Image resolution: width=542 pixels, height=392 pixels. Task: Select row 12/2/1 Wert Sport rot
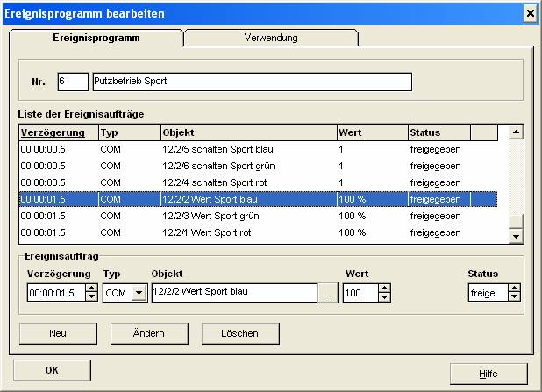coord(219,232)
